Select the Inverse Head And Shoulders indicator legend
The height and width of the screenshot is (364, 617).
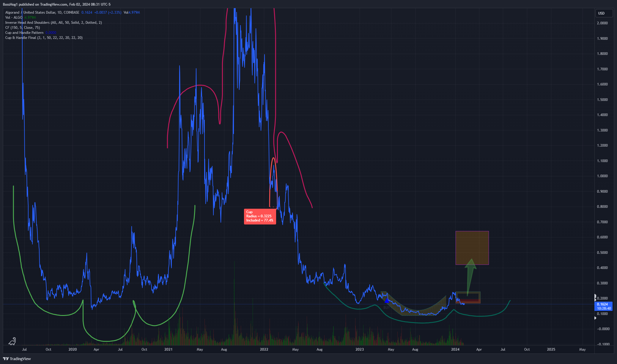53,23
